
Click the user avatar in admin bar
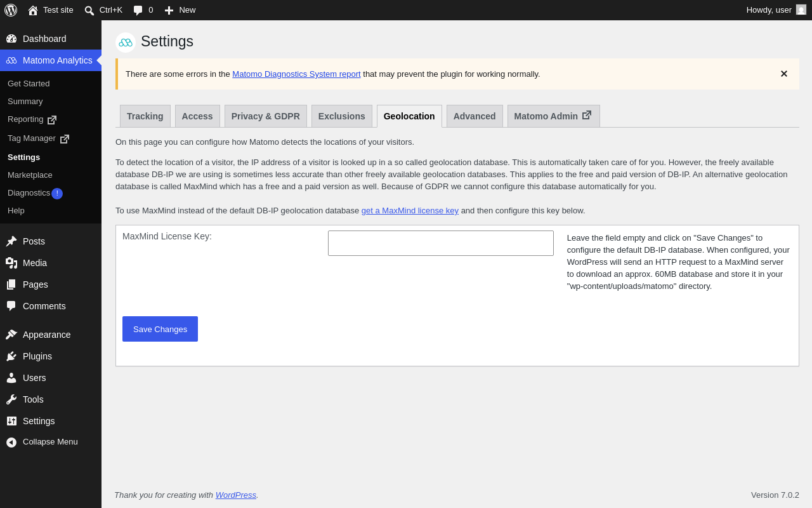click(x=801, y=10)
